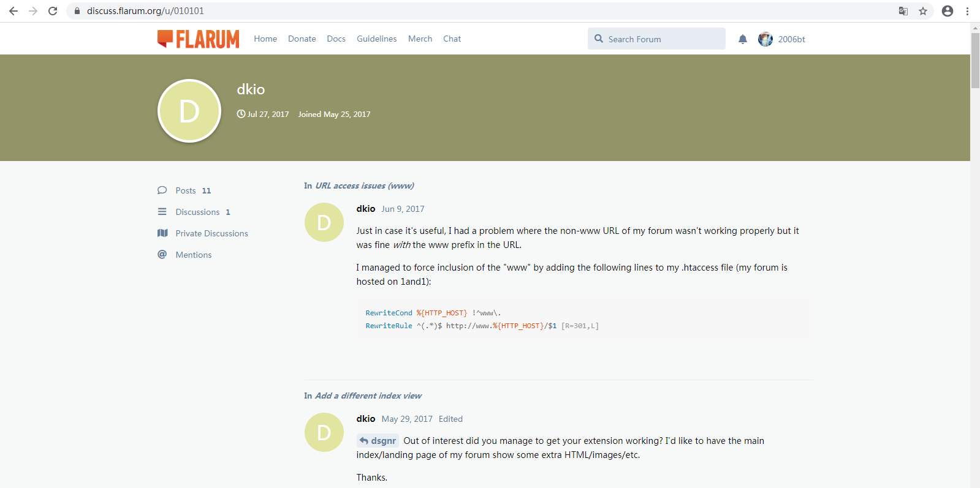Open 'URL access issues (www)' discussion link
The image size is (980, 488).
tap(365, 186)
